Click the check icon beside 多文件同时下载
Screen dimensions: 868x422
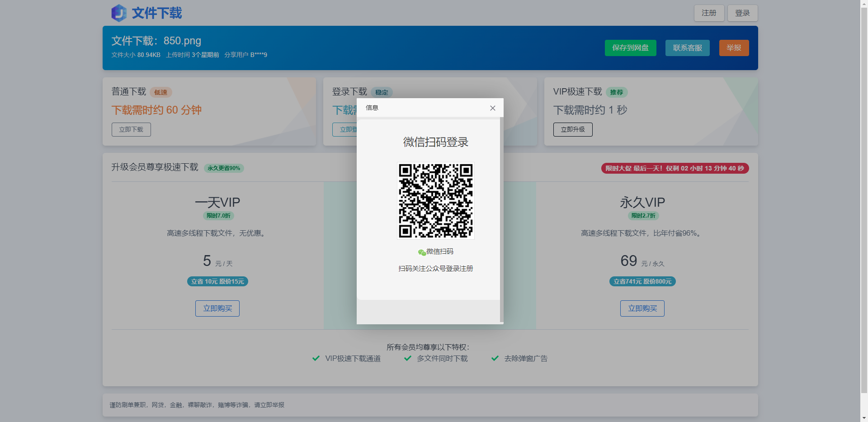click(408, 358)
